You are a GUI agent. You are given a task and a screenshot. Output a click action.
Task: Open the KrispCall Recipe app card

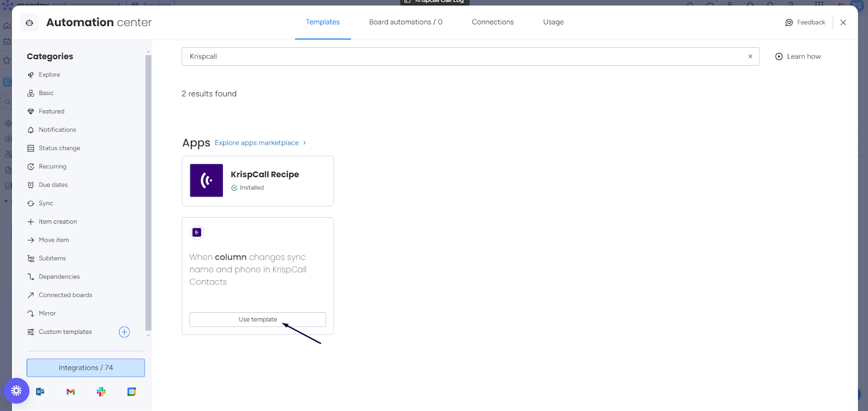click(258, 181)
